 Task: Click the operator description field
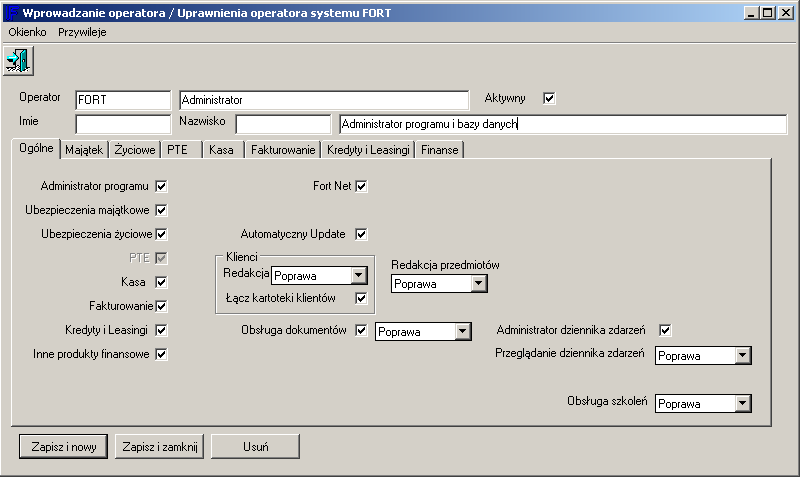pos(563,124)
